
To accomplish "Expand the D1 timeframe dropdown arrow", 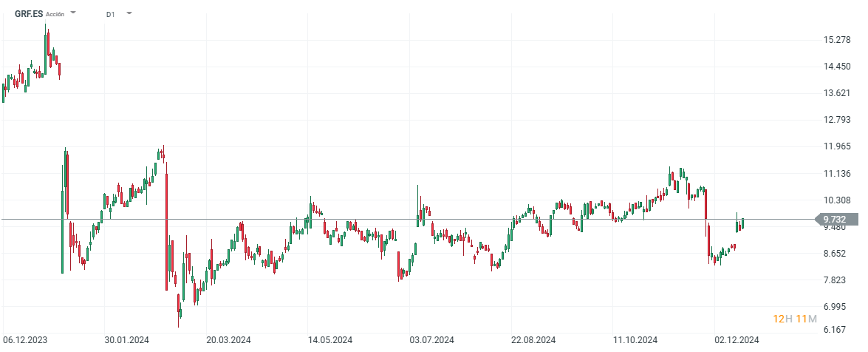I will tap(129, 13).
